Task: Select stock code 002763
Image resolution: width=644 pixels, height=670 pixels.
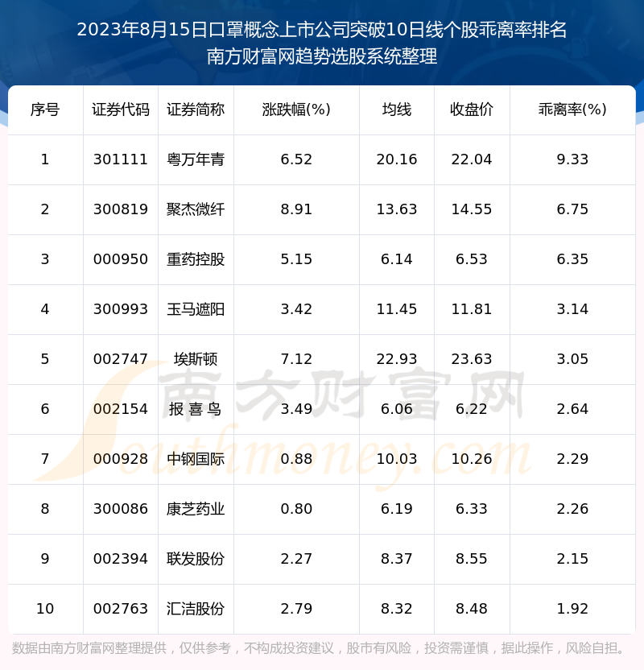Action: click(121, 609)
